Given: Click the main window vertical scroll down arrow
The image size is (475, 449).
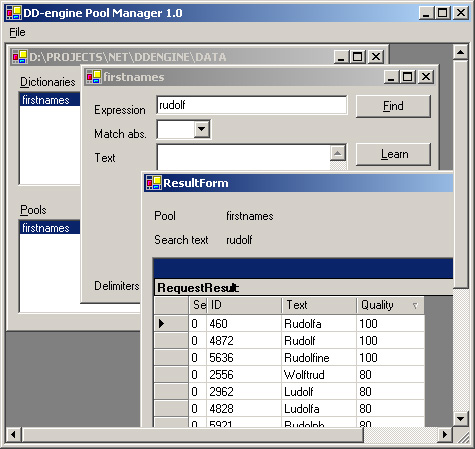Looking at the screenshot, I should click(461, 419).
